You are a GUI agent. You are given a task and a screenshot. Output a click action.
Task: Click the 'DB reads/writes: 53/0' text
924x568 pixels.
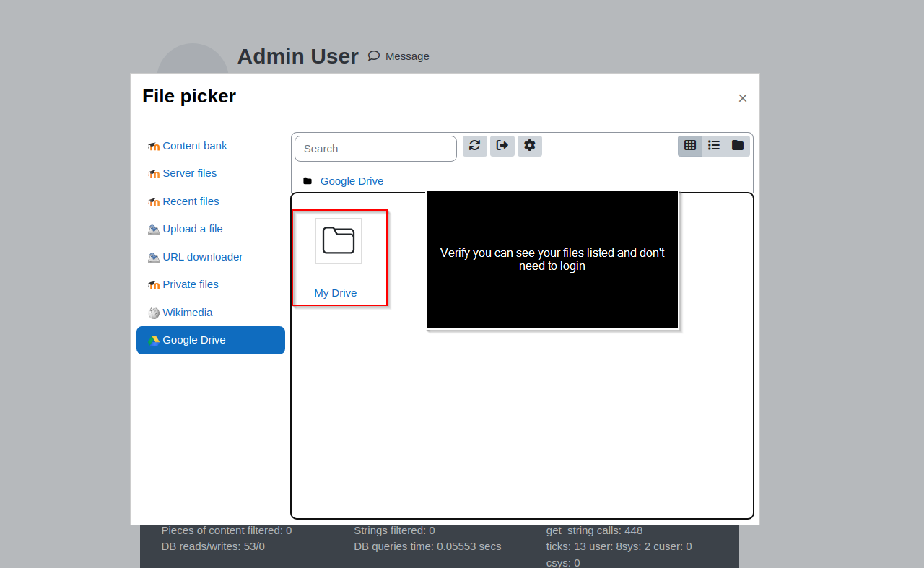click(x=213, y=546)
